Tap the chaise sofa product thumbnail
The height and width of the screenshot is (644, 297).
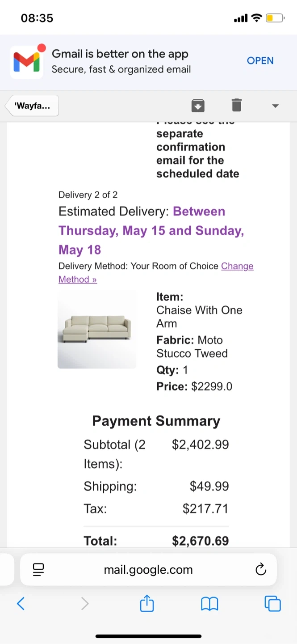97,329
